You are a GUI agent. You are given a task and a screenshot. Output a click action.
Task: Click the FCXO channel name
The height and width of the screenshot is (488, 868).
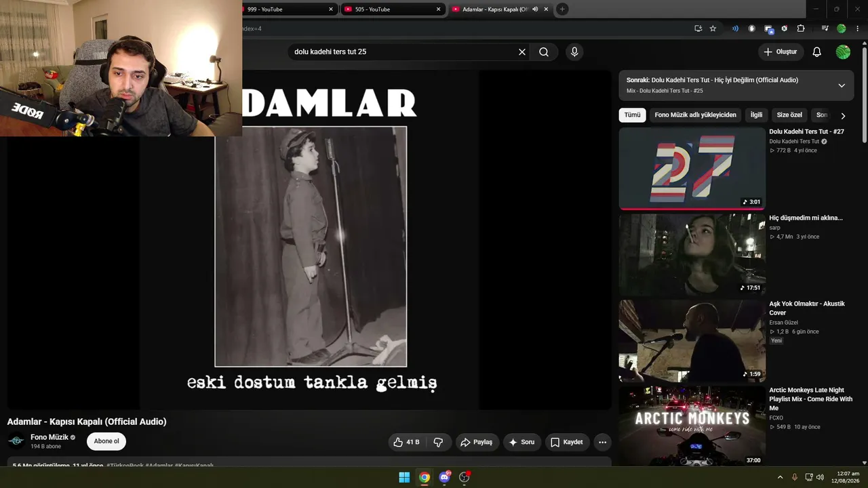tap(776, 418)
